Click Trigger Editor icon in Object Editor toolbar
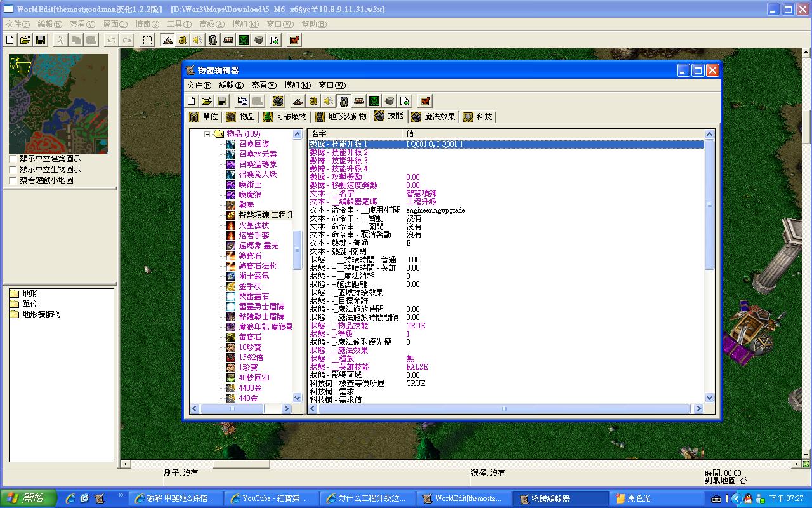The image size is (812, 508). 313,101
